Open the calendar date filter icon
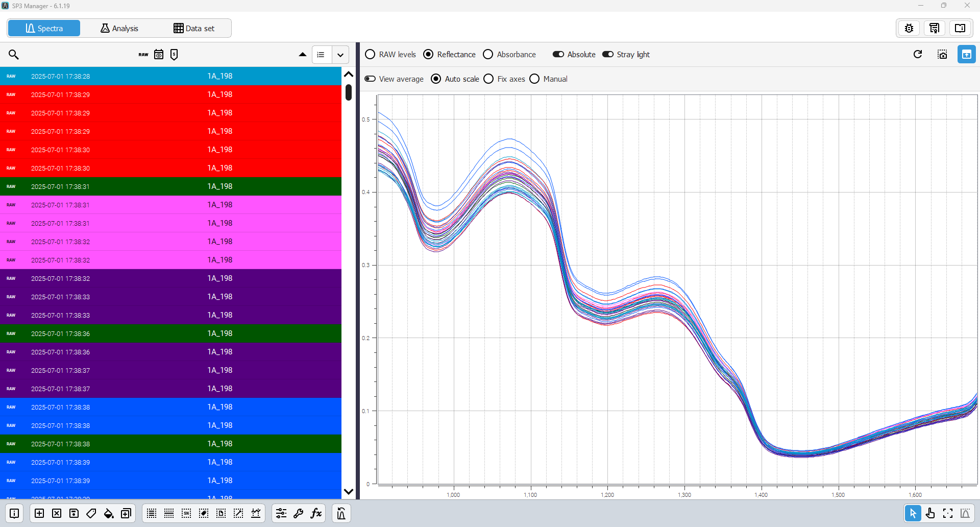980x527 pixels. (159, 55)
